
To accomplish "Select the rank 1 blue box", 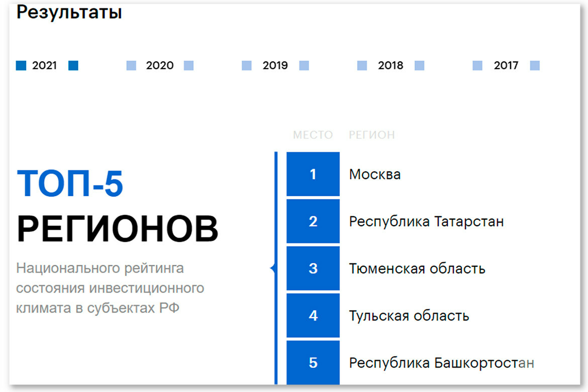I will click(x=313, y=174).
